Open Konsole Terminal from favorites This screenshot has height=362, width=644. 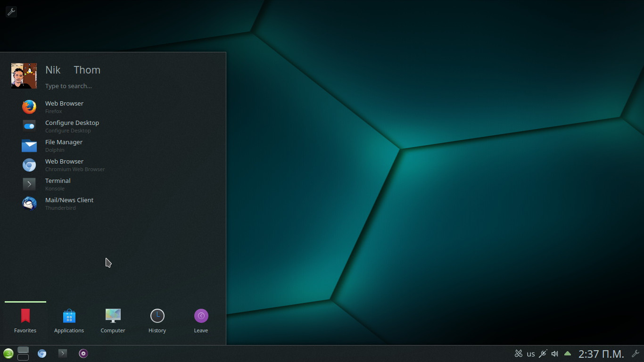pos(58,184)
